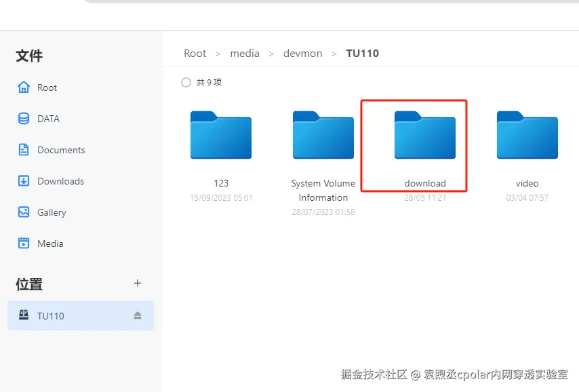The width and height of the screenshot is (579, 392).
Task: Click TU110 in breadcrumb path
Action: (362, 54)
